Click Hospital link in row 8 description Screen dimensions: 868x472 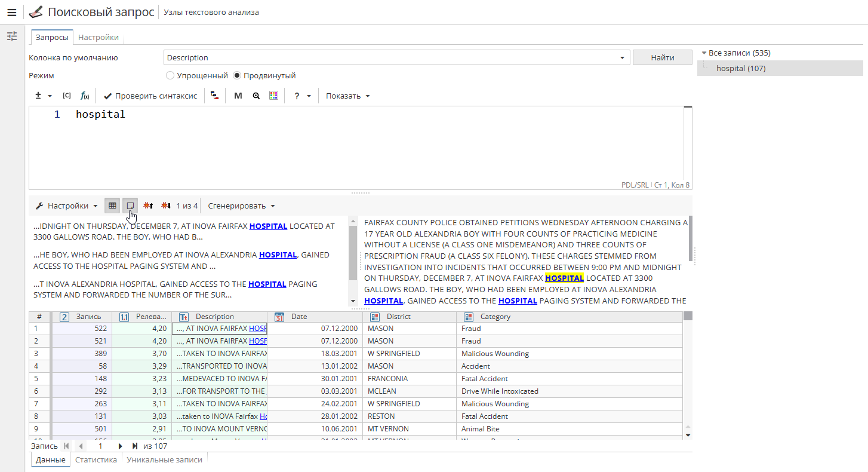pos(263,416)
